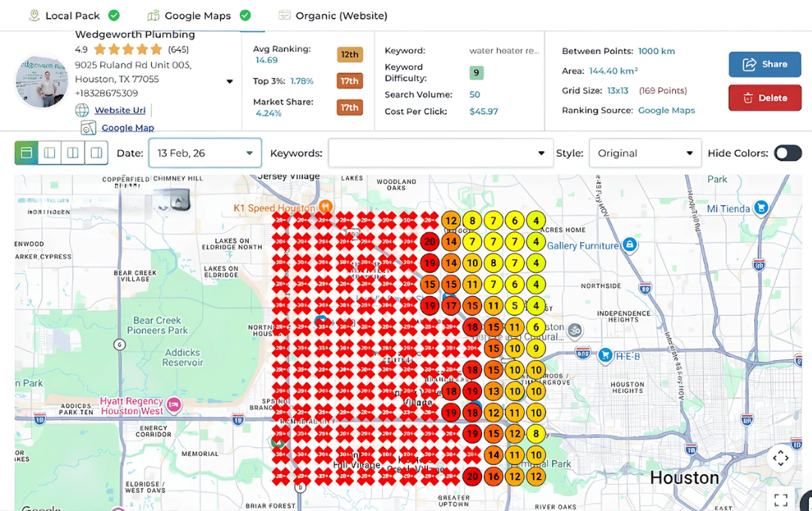Click the keyword text water heater re...
The width and height of the screenshot is (812, 511).
(x=504, y=51)
